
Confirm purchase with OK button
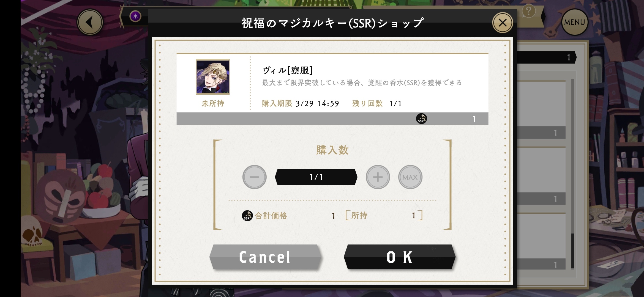coord(400,257)
